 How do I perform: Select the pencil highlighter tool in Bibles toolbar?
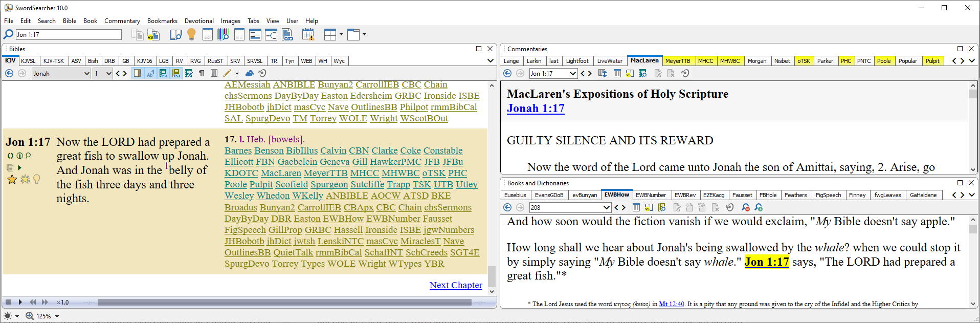tap(227, 73)
